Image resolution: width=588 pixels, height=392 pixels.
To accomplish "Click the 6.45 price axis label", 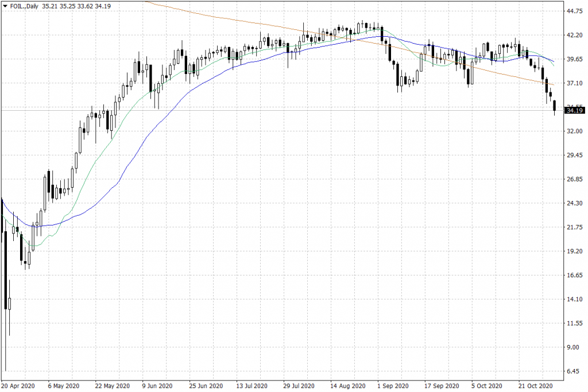I will 575,371.
